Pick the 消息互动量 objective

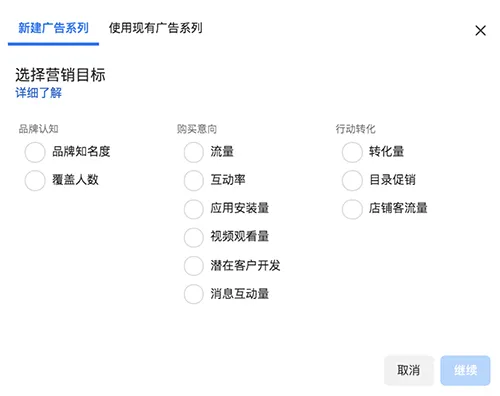click(x=193, y=294)
